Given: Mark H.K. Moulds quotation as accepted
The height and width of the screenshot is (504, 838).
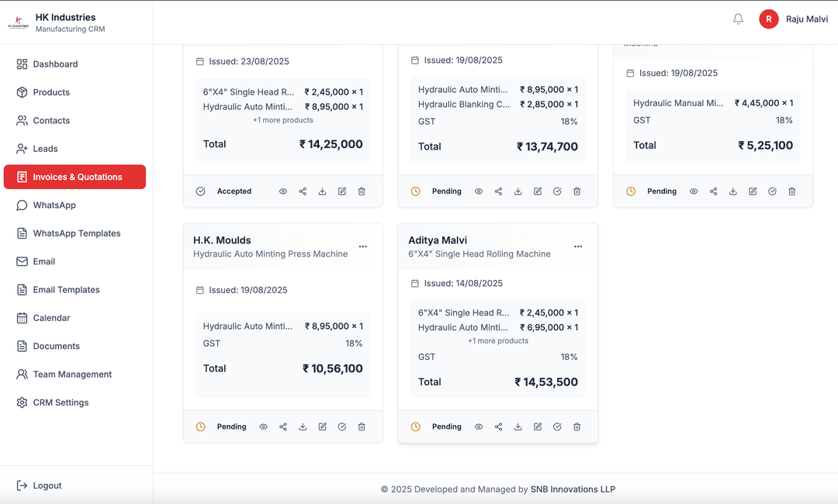Looking at the screenshot, I should (x=342, y=426).
